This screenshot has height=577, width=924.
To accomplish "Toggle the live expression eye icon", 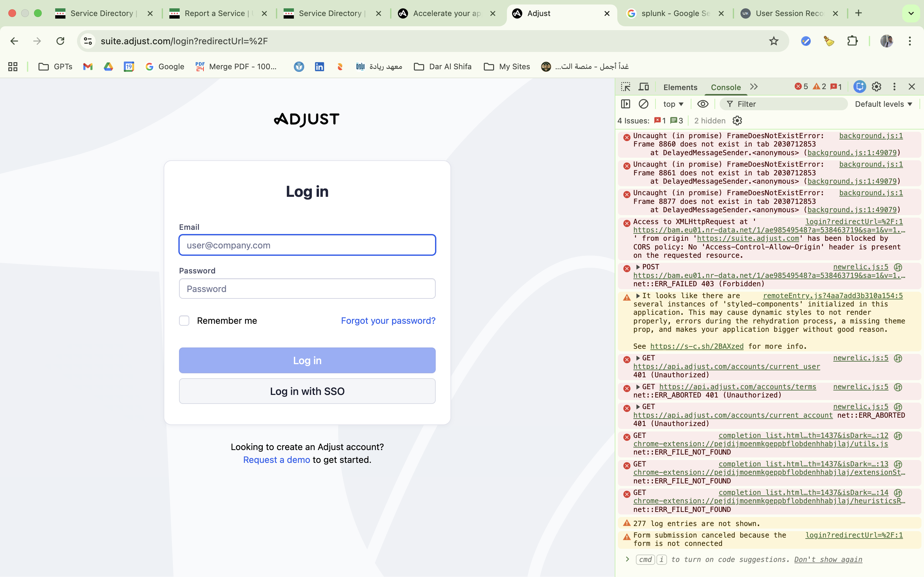I will 703,104.
